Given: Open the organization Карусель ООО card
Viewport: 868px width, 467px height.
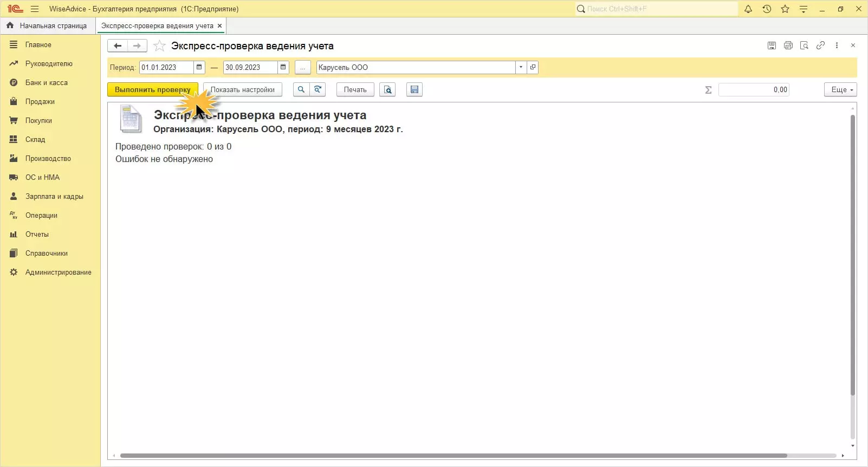Looking at the screenshot, I should 533,67.
